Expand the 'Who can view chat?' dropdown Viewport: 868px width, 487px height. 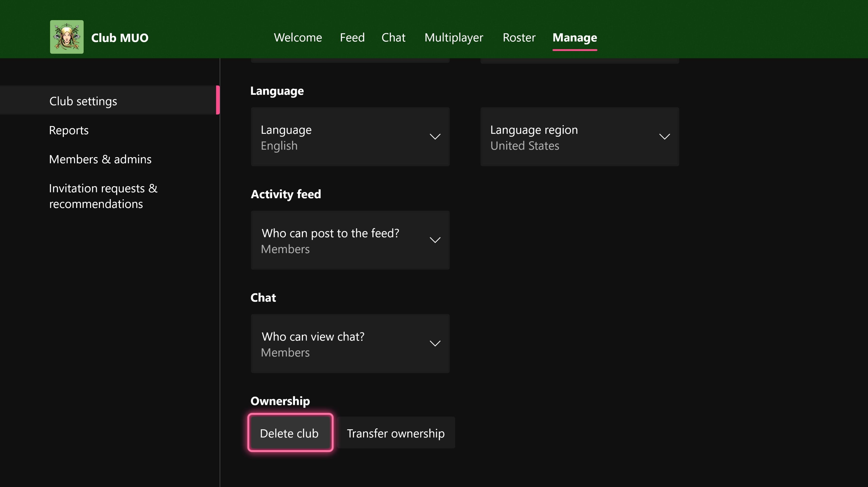point(350,343)
